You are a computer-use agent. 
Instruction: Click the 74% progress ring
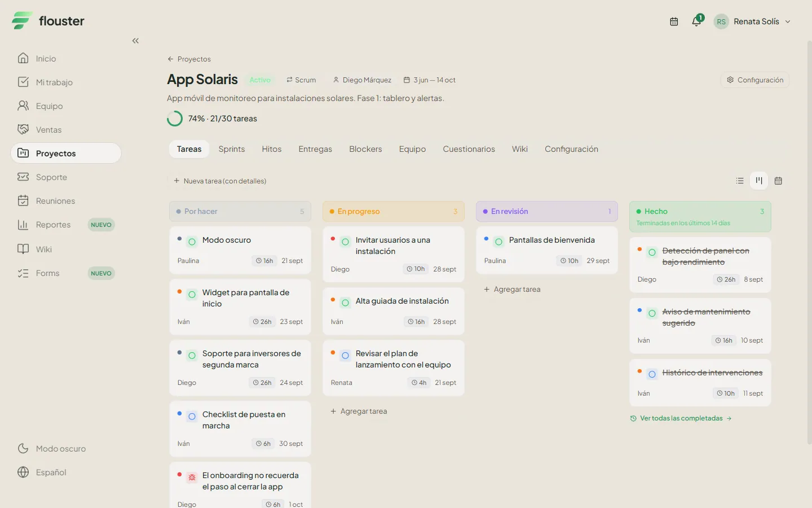175,119
